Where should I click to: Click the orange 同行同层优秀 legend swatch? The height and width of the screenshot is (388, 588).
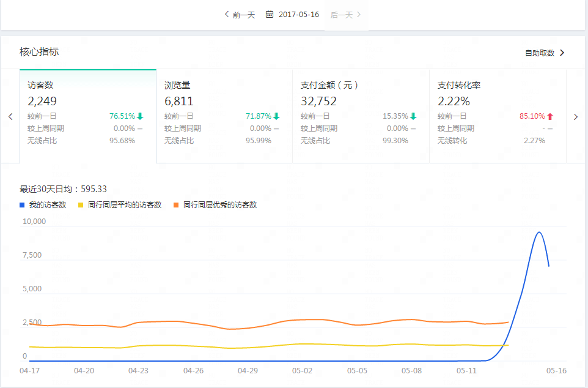(x=176, y=205)
